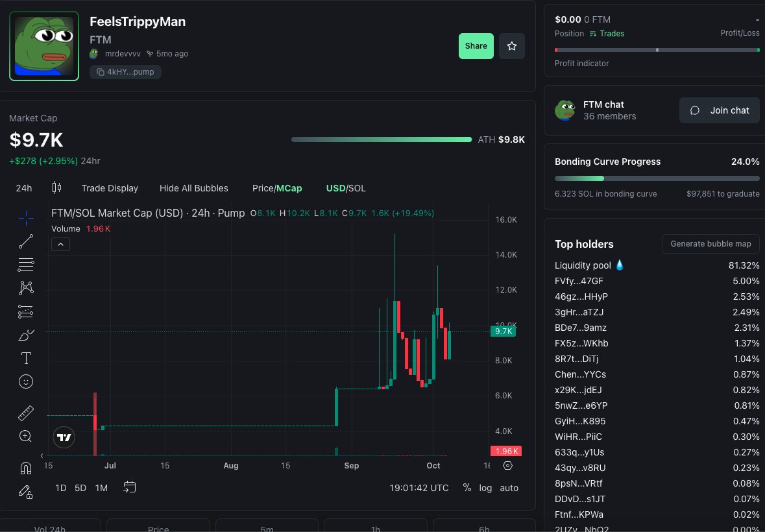Open creator mrdevvvv profile

click(123, 54)
